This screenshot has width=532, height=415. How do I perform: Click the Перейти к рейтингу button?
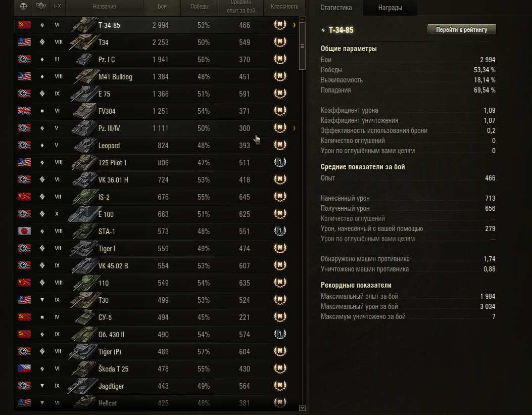pos(461,29)
